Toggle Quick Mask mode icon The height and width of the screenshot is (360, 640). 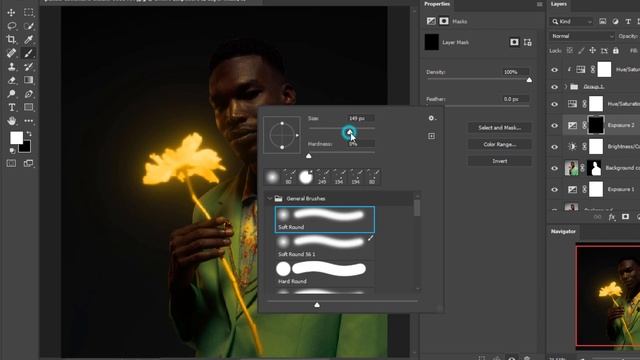tap(11, 163)
